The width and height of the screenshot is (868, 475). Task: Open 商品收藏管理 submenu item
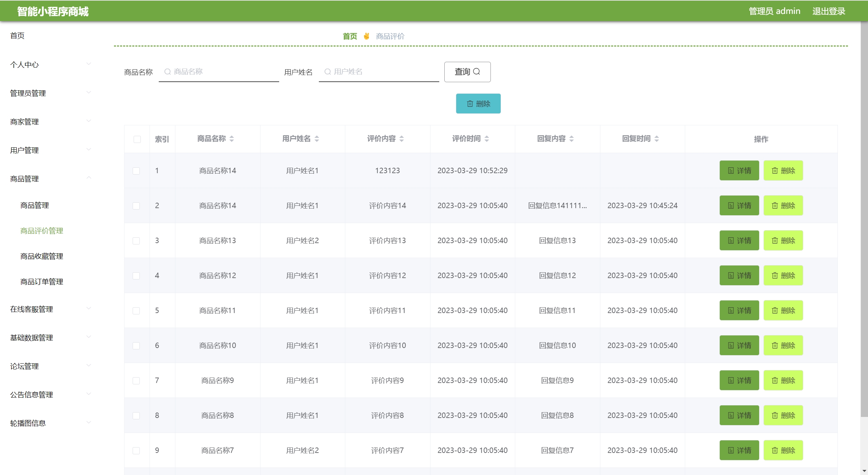coord(42,256)
